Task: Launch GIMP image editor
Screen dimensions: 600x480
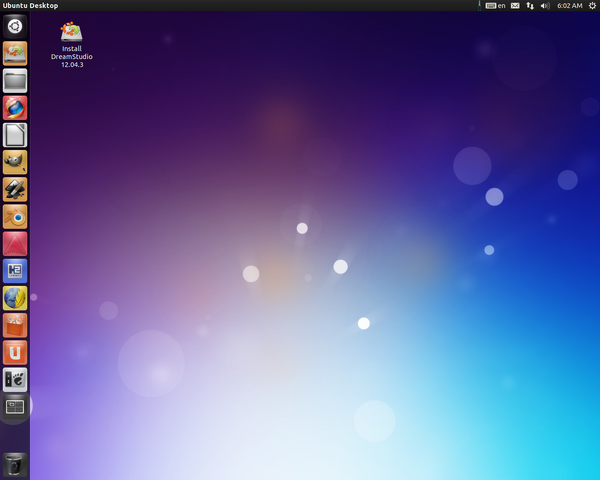Action: click(15, 162)
